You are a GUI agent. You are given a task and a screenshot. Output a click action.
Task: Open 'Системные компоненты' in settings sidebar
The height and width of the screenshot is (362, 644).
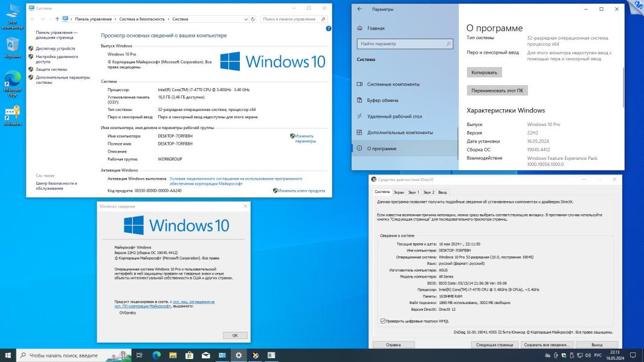pos(405,84)
